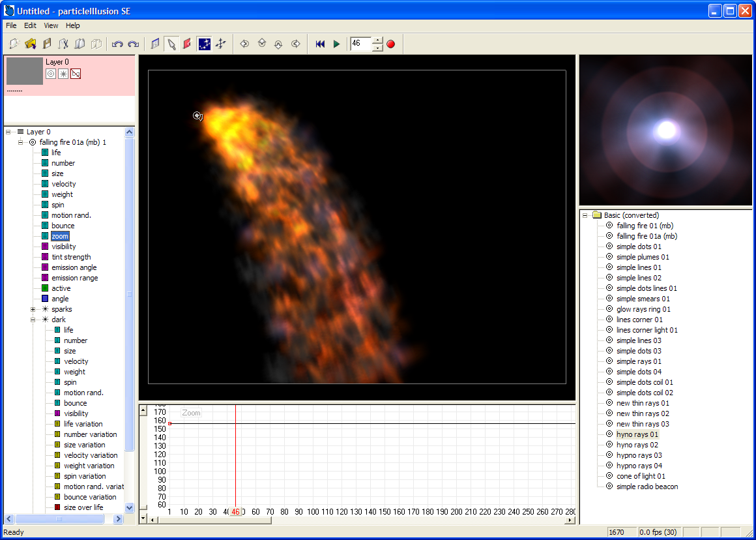
Task: Collapse the dark particle type node
Action: (33, 320)
